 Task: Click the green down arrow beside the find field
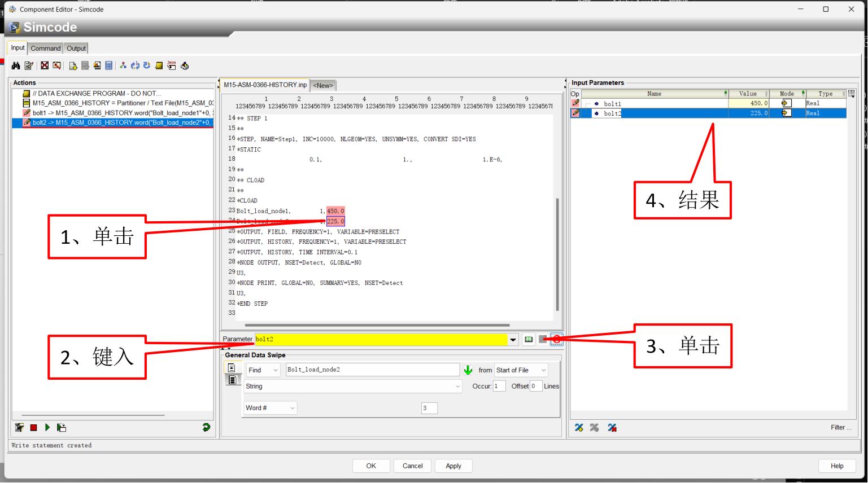(468, 370)
